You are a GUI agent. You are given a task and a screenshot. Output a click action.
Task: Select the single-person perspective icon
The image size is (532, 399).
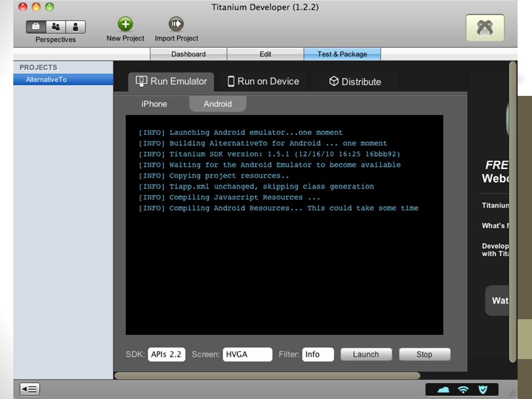point(75,27)
